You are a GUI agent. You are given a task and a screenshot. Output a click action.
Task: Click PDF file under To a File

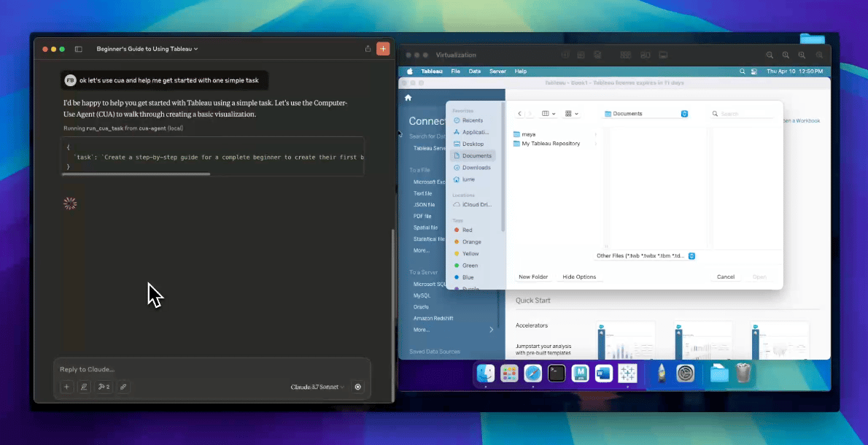click(x=422, y=217)
